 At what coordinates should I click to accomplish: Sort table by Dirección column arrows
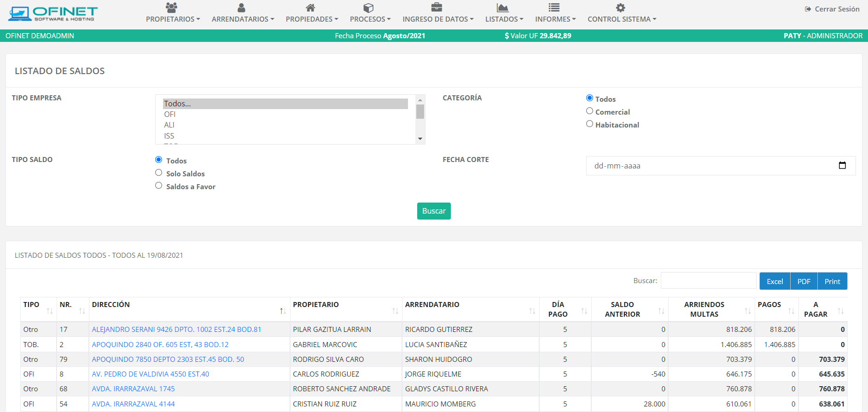click(283, 311)
